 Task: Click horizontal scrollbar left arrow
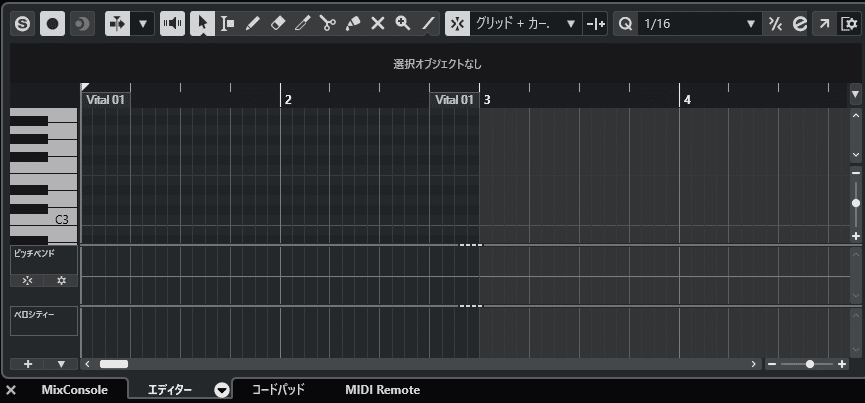87,364
